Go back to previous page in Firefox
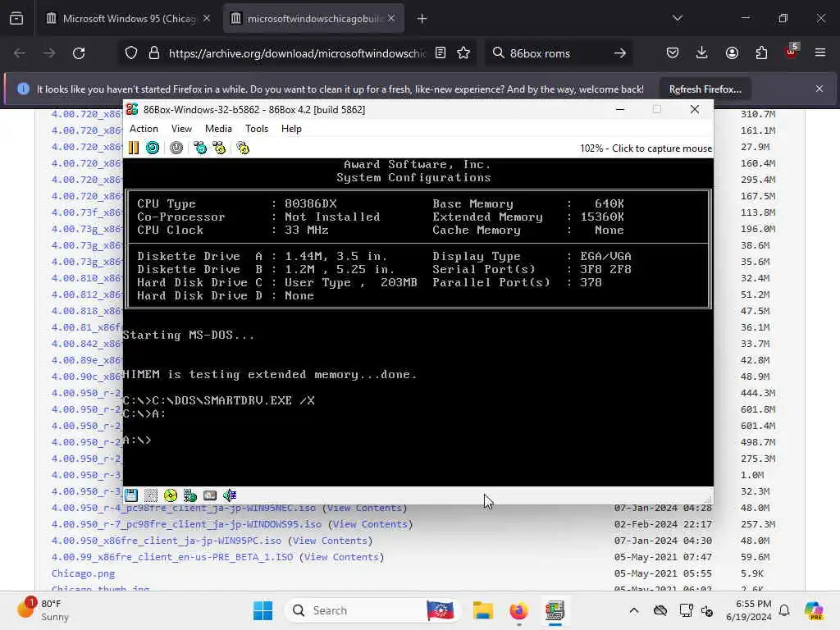Viewport: 840px width, 630px height. 20,53
